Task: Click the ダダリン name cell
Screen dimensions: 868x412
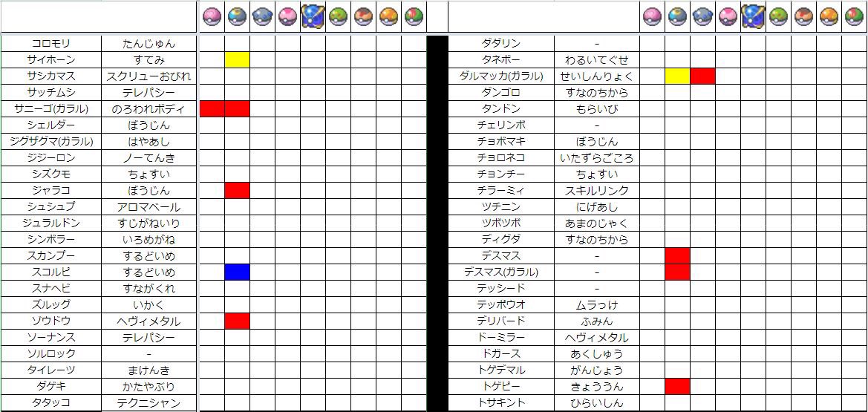Action: click(x=501, y=43)
